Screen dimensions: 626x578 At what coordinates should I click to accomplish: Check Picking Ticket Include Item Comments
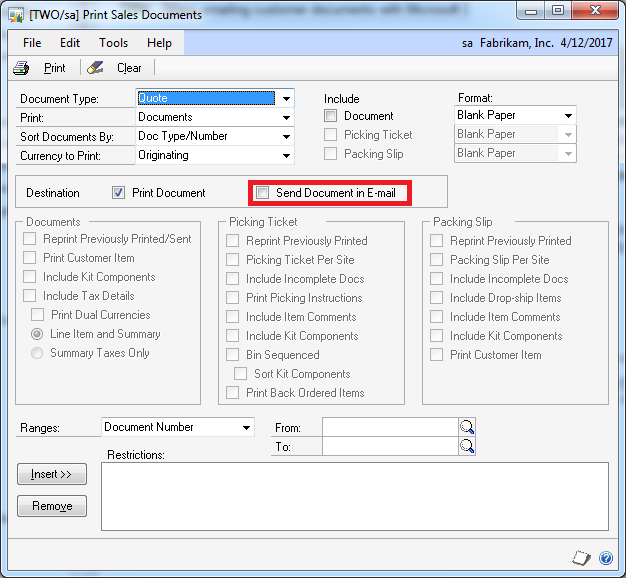(x=233, y=317)
